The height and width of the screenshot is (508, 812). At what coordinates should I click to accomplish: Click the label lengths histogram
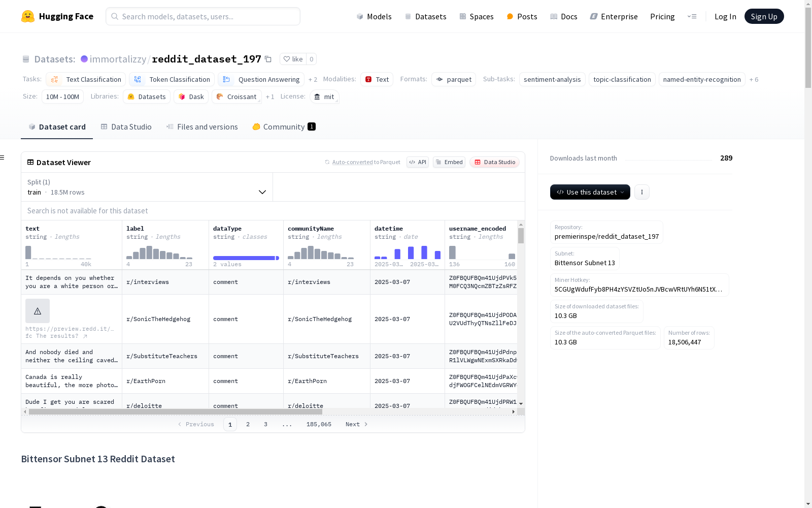(x=159, y=252)
